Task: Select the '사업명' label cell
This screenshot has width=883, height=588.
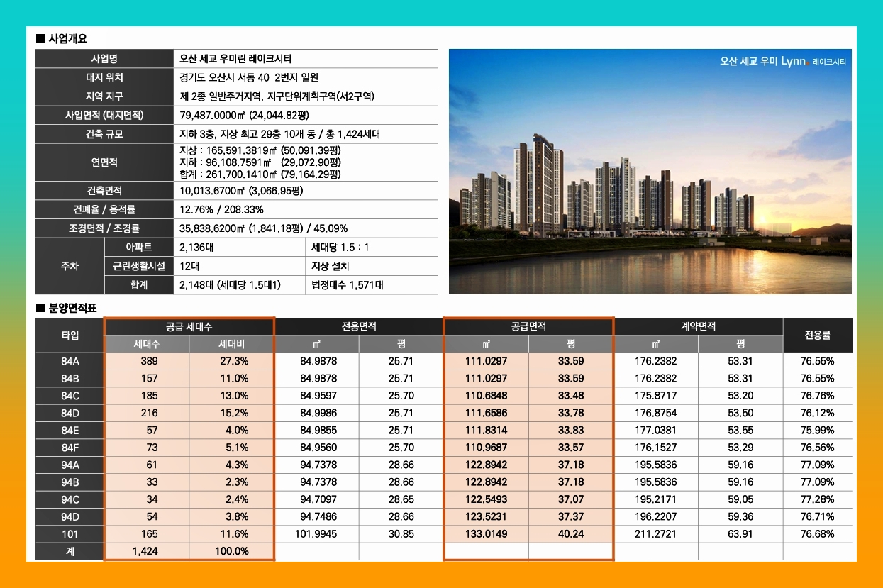Action: [104, 59]
